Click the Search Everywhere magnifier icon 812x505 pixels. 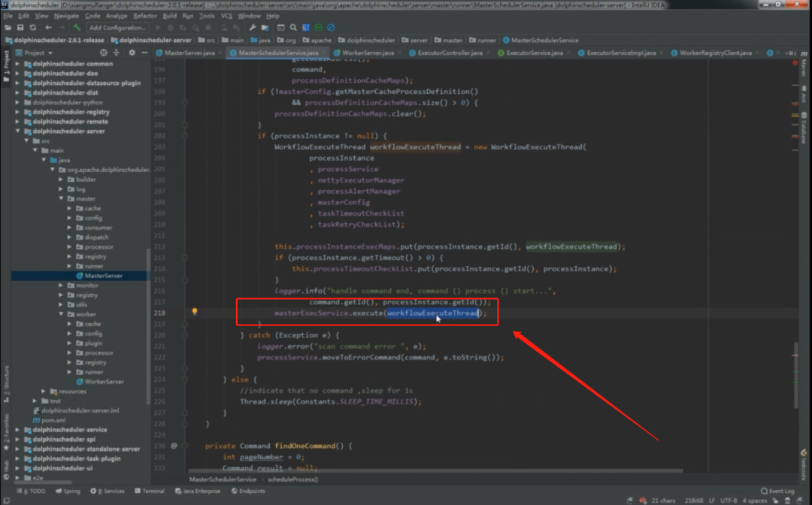point(293,27)
